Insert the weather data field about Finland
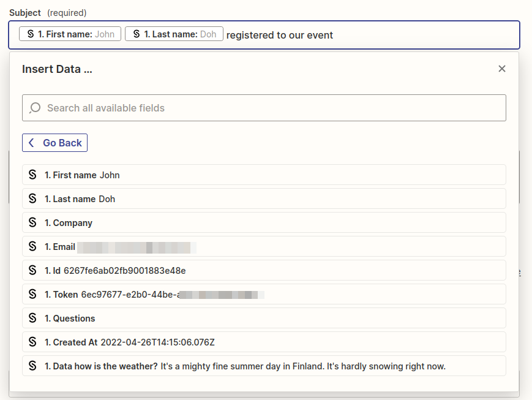532x400 pixels. click(263, 365)
